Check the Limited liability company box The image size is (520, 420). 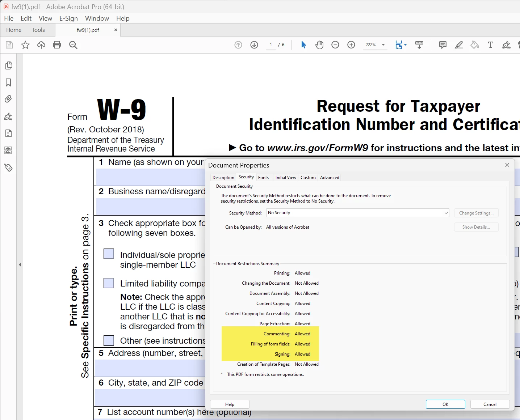pos(109,283)
